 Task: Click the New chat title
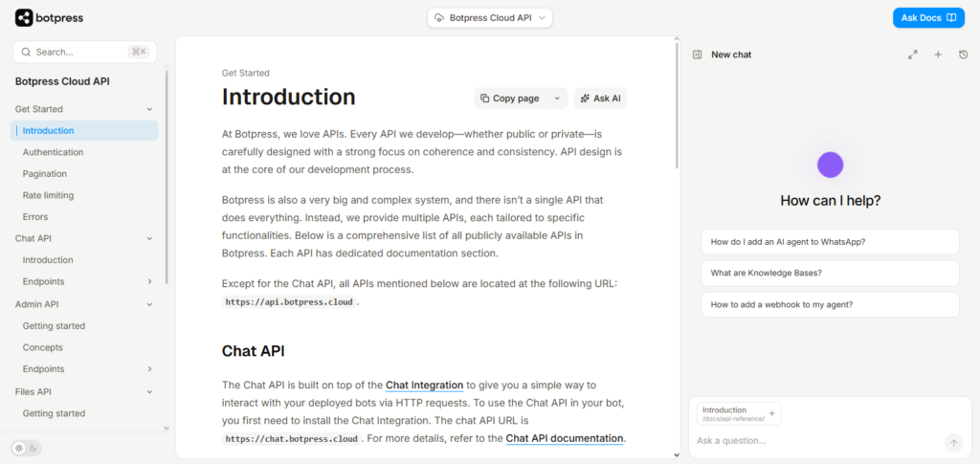coord(731,55)
